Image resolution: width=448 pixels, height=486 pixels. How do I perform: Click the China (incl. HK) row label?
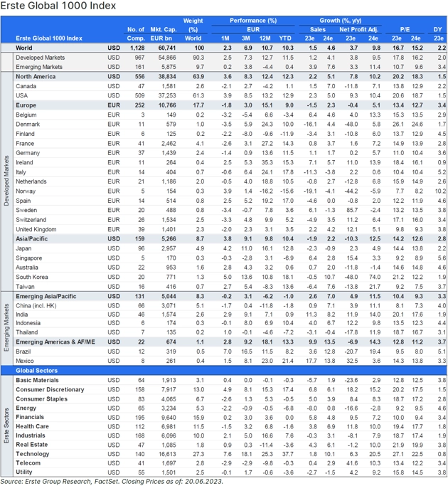click(x=36, y=305)
